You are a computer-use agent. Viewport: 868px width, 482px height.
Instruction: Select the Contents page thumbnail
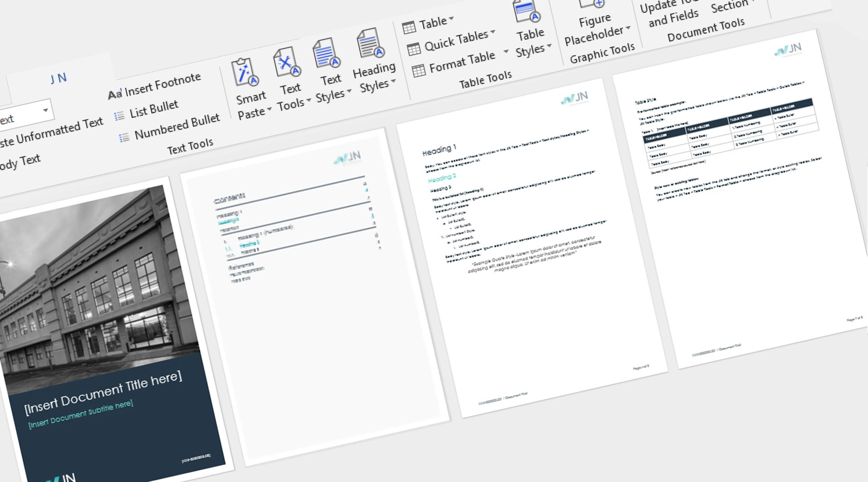pos(314,297)
